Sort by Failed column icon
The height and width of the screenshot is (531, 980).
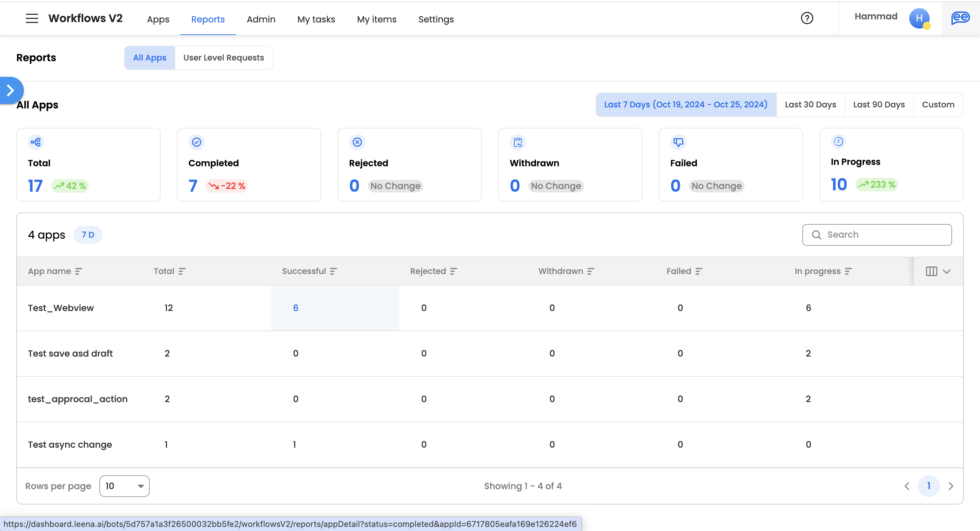[x=699, y=271]
